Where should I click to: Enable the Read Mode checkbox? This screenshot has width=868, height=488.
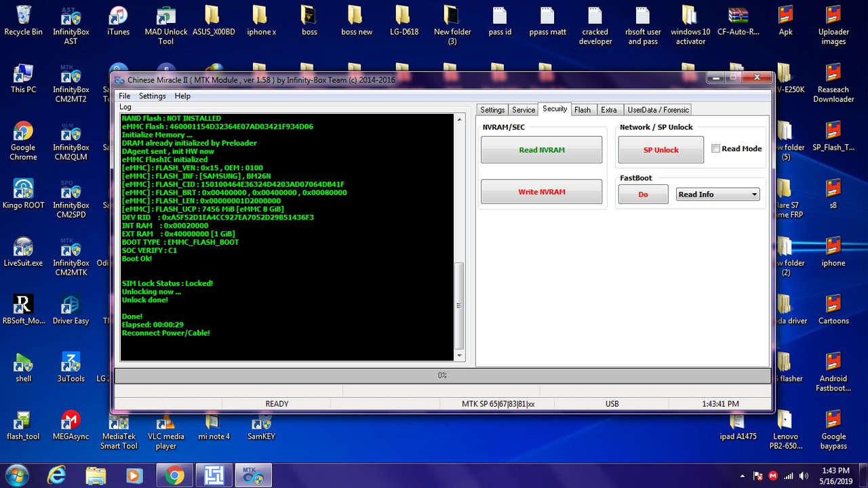[716, 148]
